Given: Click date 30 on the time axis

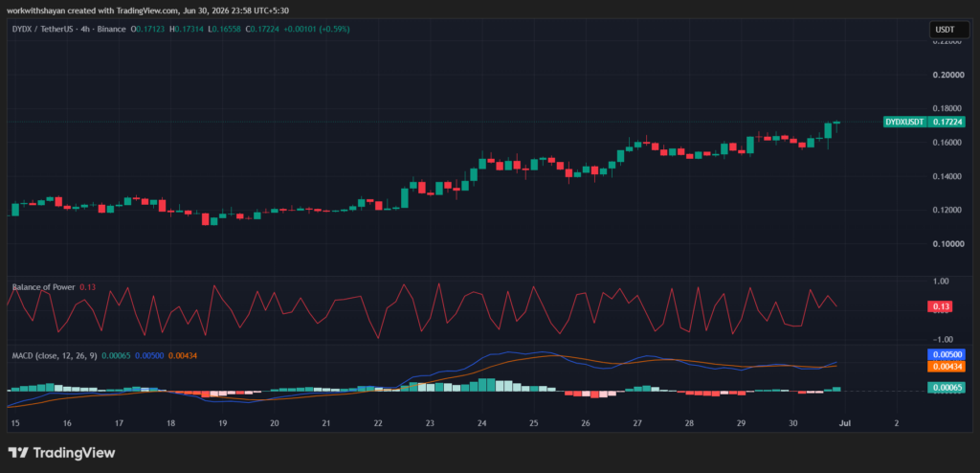Looking at the screenshot, I should tap(792, 423).
